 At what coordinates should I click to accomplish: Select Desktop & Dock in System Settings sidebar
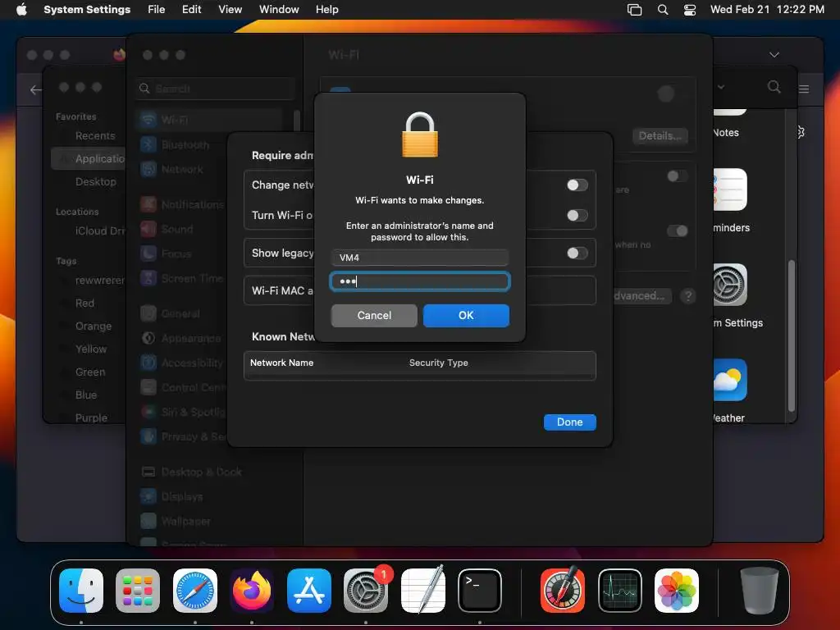pos(201,472)
